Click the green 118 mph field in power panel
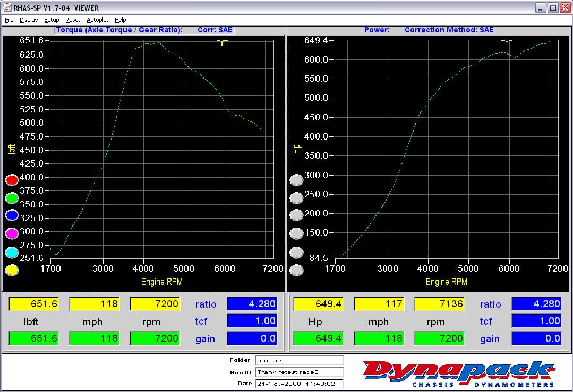This screenshot has width=573, height=392. 379,338
